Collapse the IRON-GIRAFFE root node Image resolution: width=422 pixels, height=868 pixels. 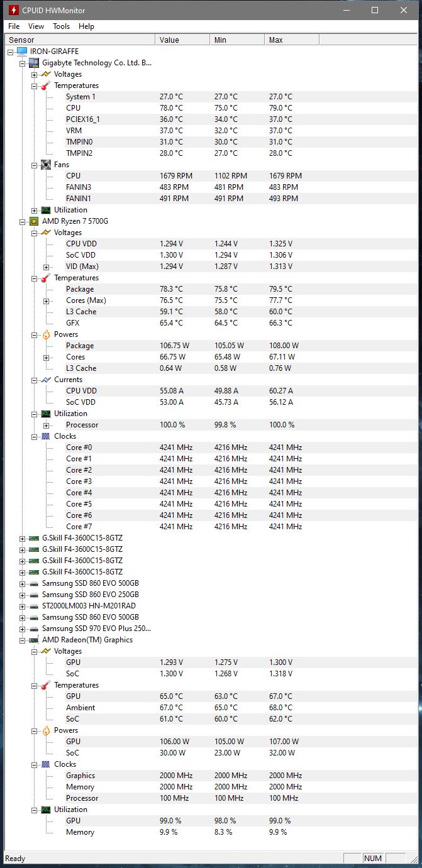tap(11, 52)
